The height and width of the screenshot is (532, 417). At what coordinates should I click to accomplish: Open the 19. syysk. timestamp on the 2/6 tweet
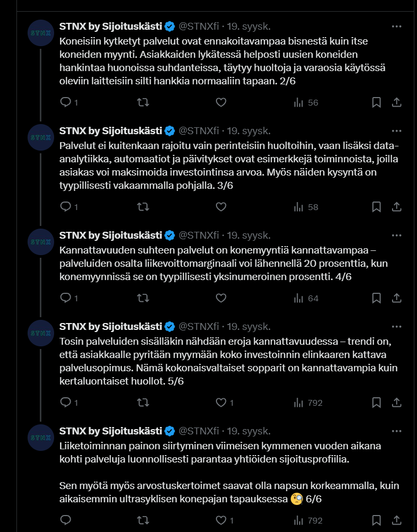coord(249,26)
